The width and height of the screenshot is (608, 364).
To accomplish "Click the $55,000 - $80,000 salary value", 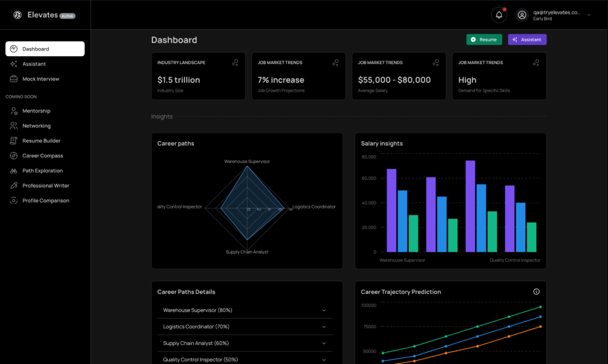I will 394,80.
